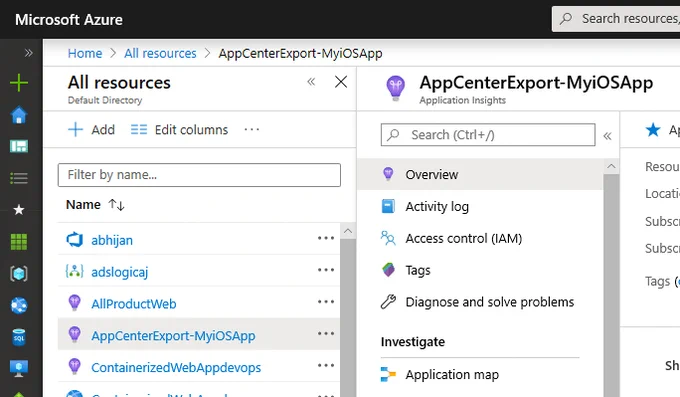680x397 pixels.
Task: Click the AppCenterExport-MyiOSApp row lightbulb icon
Action: [x=75, y=334]
